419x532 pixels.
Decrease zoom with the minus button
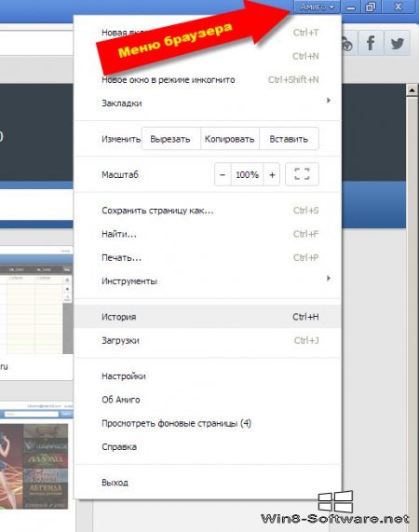223,174
